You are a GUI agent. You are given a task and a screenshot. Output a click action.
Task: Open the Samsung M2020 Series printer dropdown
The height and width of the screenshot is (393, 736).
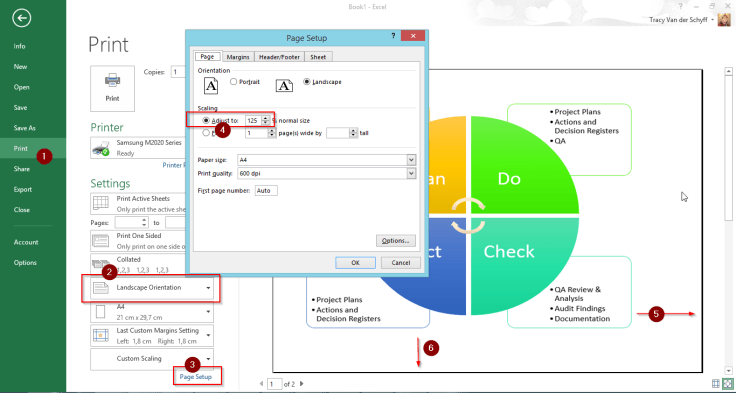point(138,148)
